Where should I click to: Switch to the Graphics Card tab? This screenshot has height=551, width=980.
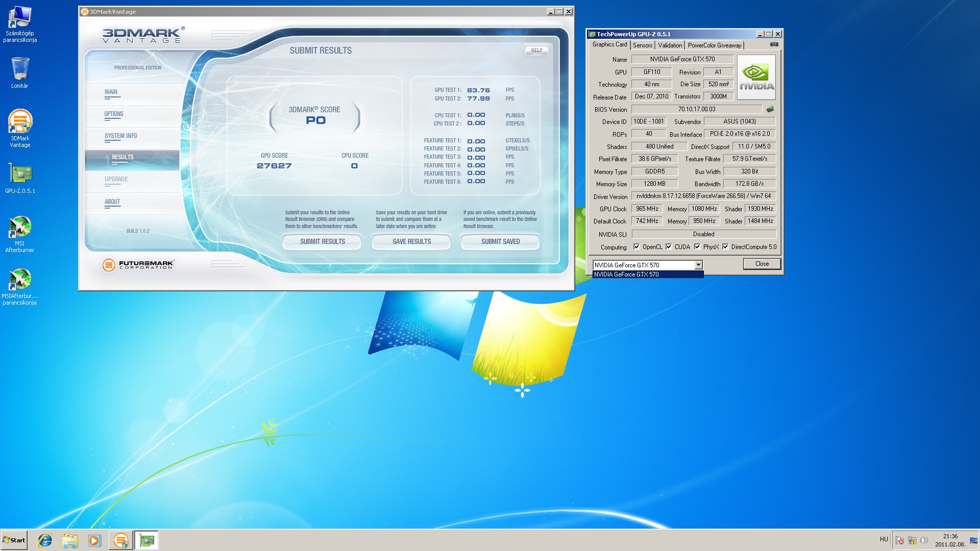pyautogui.click(x=609, y=45)
